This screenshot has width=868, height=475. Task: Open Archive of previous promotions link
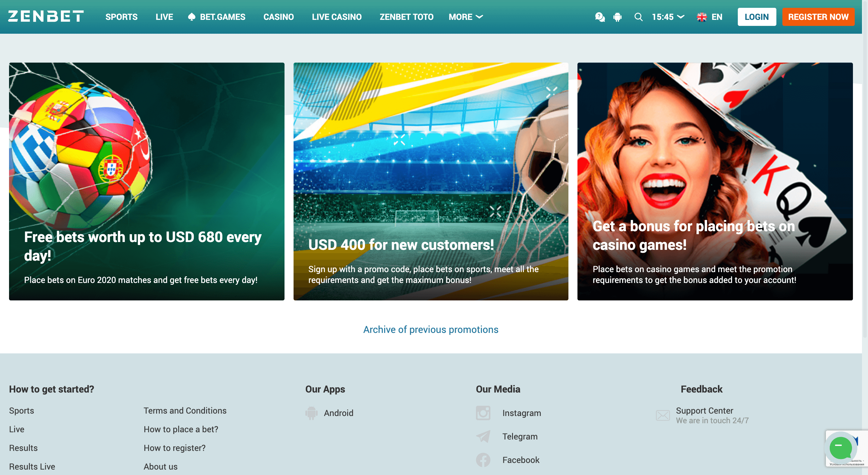[430, 329]
